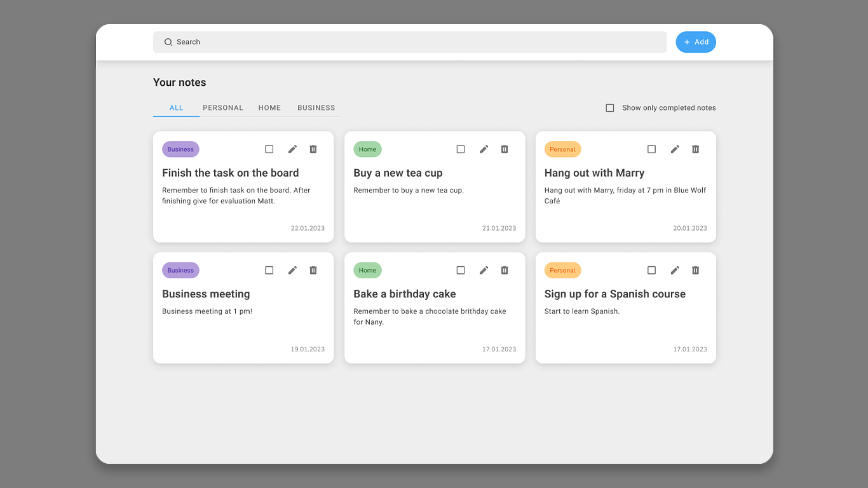
Task: Click the Business tag on the board task note
Action: click(180, 149)
